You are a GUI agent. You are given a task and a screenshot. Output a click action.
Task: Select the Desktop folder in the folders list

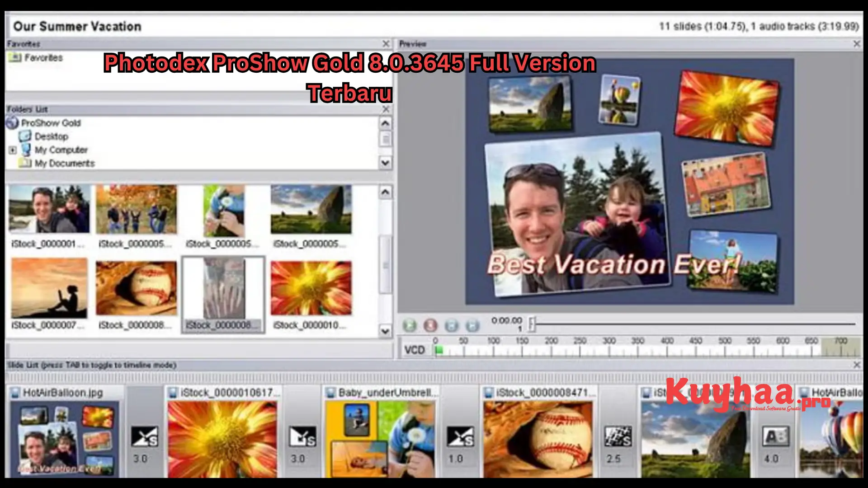pyautogui.click(x=44, y=136)
